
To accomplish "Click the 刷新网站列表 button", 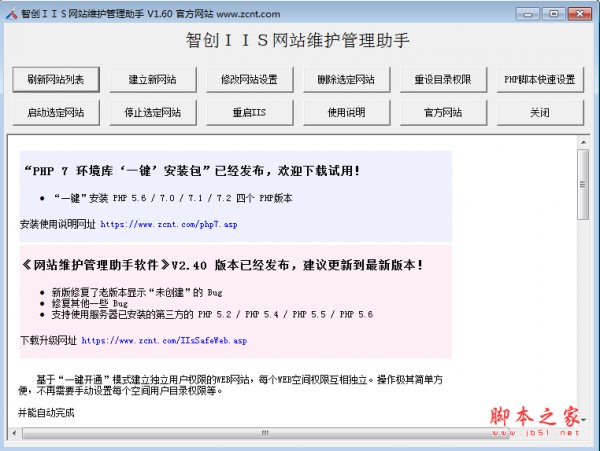I will [x=56, y=80].
